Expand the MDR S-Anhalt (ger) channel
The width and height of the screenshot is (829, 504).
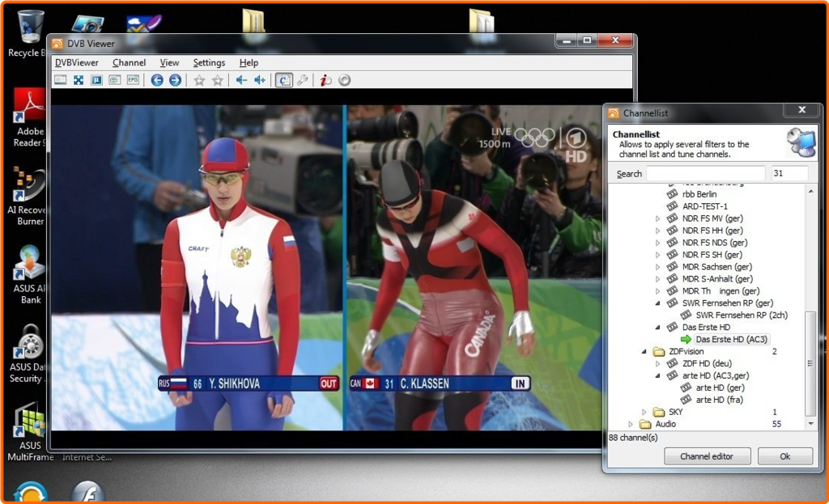pyautogui.click(x=657, y=279)
